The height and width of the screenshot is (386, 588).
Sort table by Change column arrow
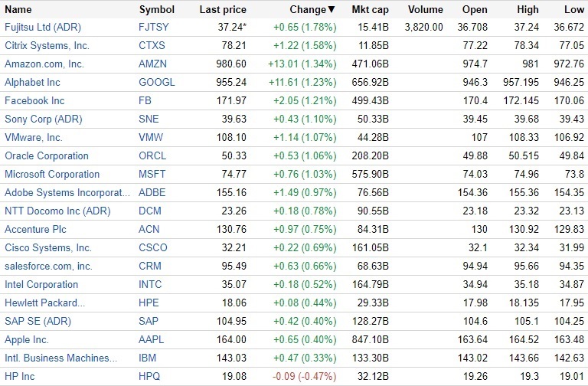coord(332,10)
